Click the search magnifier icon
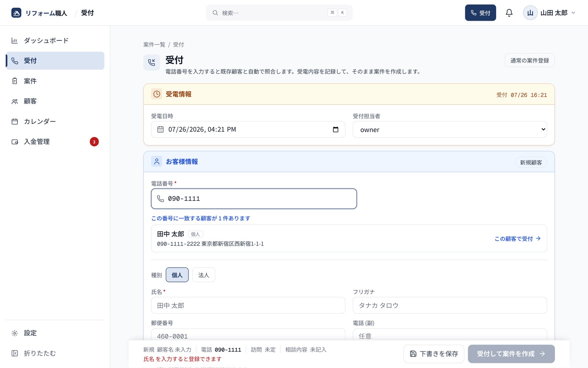 pos(215,13)
